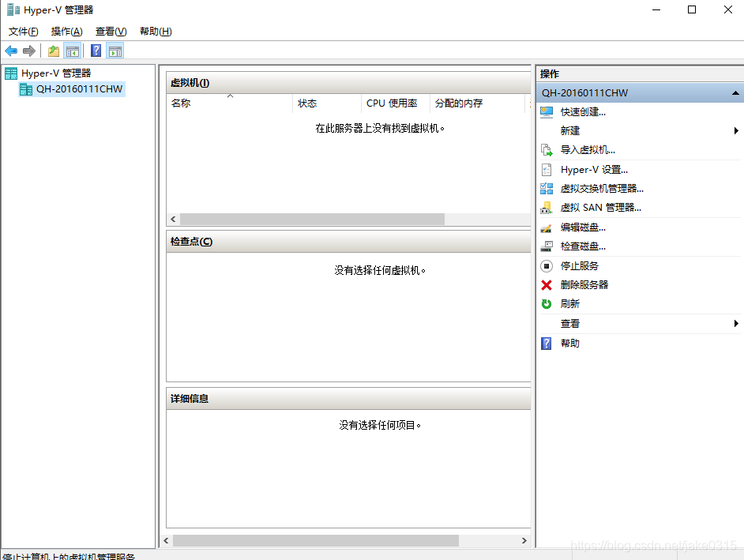The width and height of the screenshot is (744, 560).
Task: Toggle the show/hide console tree icon
Action: [x=72, y=51]
